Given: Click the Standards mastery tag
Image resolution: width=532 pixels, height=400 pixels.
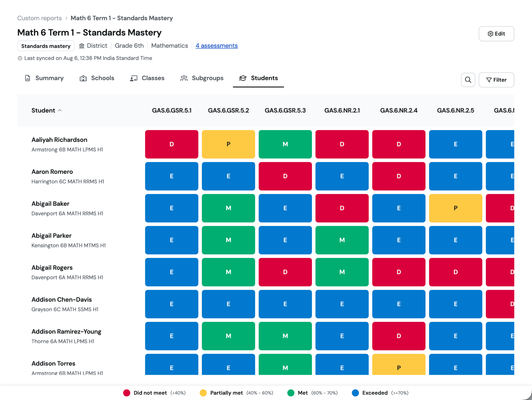Looking at the screenshot, I should tap(46, 46).
